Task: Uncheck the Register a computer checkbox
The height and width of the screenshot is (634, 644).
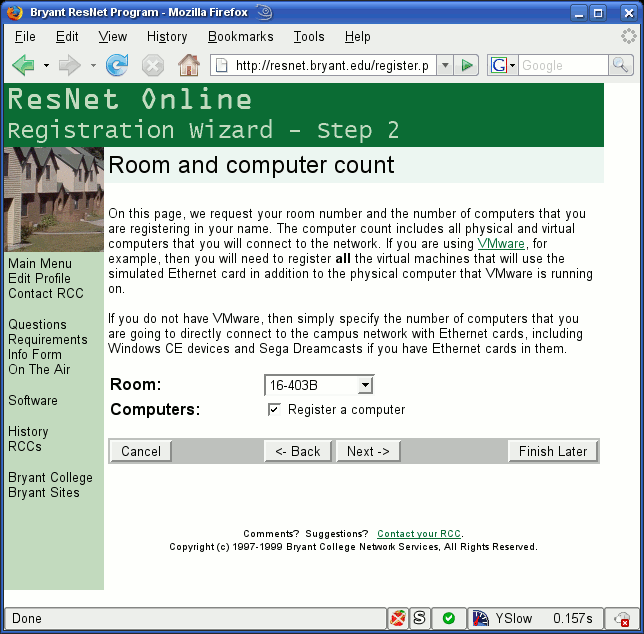Action: [x=274, y=409]
